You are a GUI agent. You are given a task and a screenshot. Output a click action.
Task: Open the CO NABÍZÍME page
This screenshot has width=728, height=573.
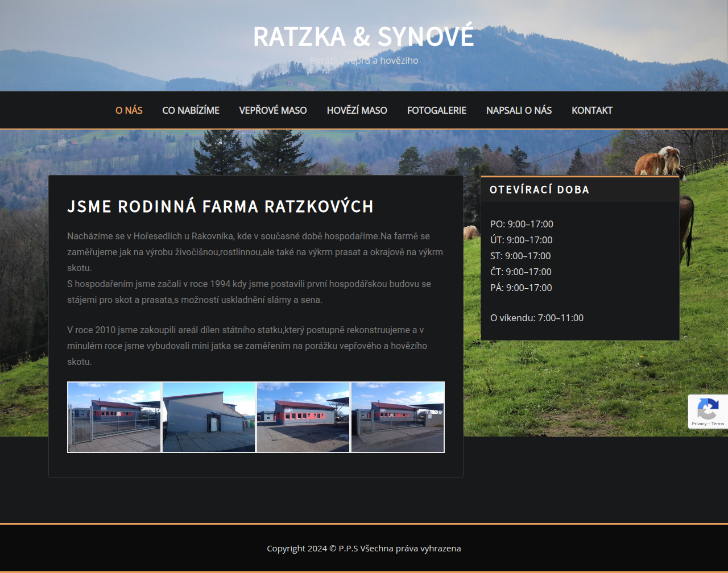191,110
